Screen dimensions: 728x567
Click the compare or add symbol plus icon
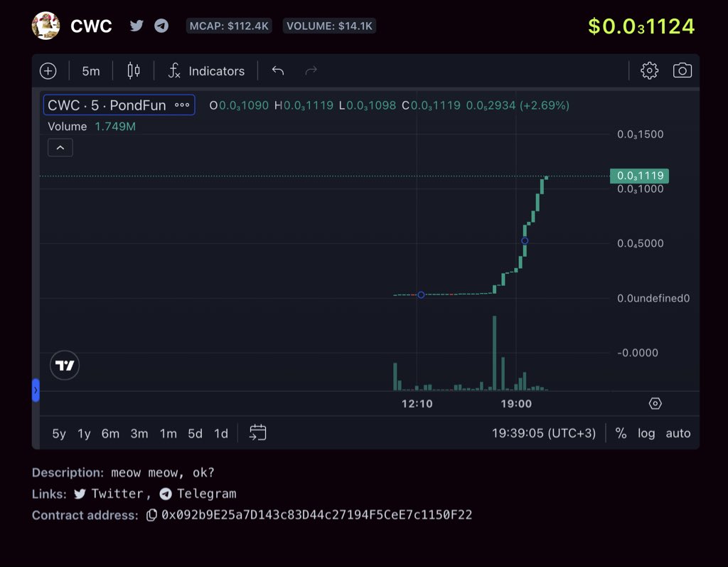coord(48,70)
